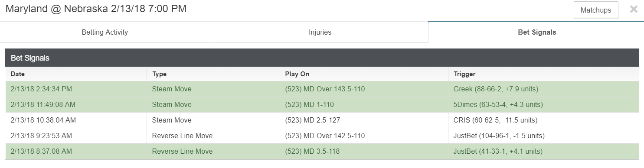
Task: Switch to the Betting Activity tab
Action: pyautogui.click(x=105, y=32)
